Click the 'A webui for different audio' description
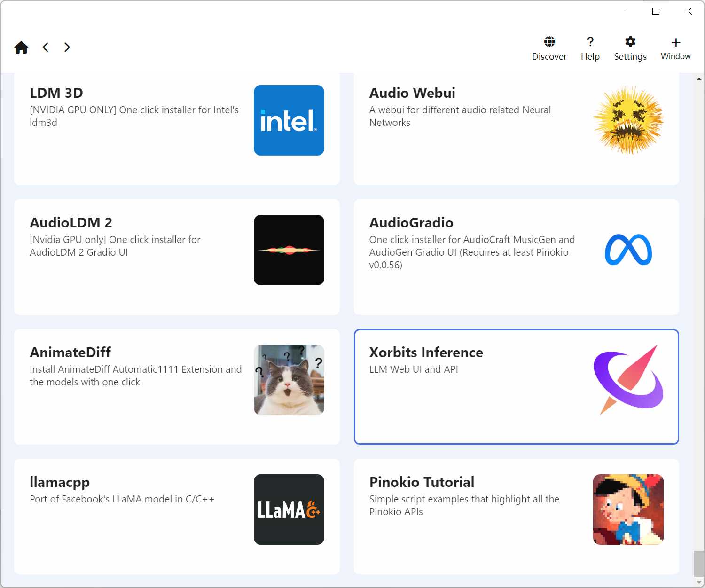 point(460,116)
